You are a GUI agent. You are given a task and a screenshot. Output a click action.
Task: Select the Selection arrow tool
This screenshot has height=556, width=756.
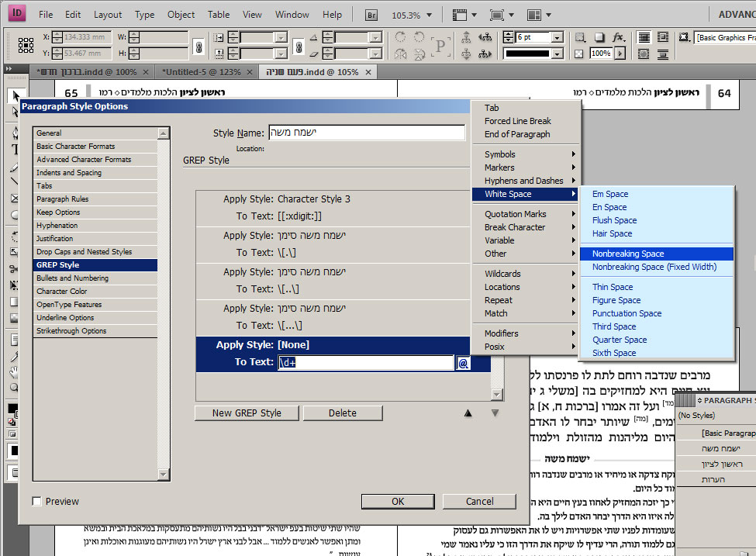15,95
